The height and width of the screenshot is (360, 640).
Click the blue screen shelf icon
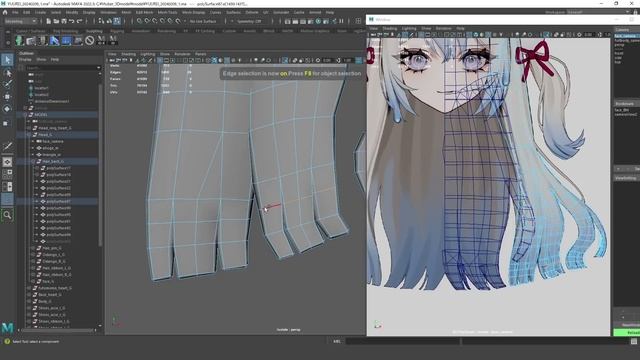point(66,40)
